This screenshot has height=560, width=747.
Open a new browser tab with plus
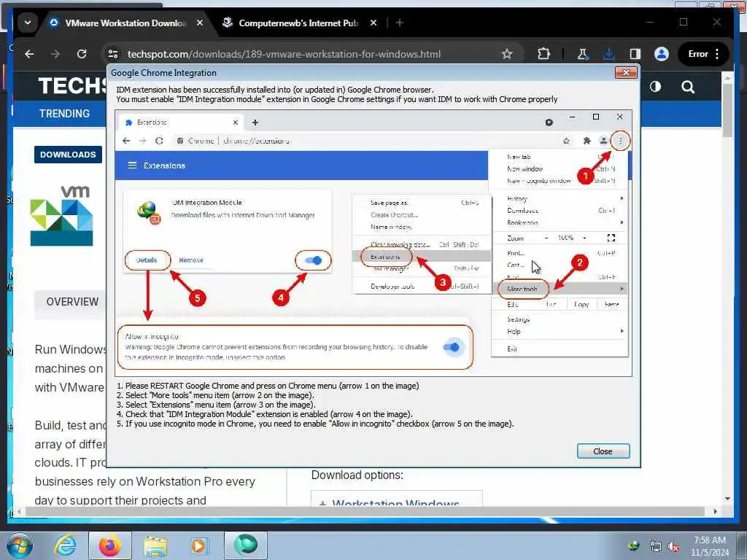(x=400, y=23)
